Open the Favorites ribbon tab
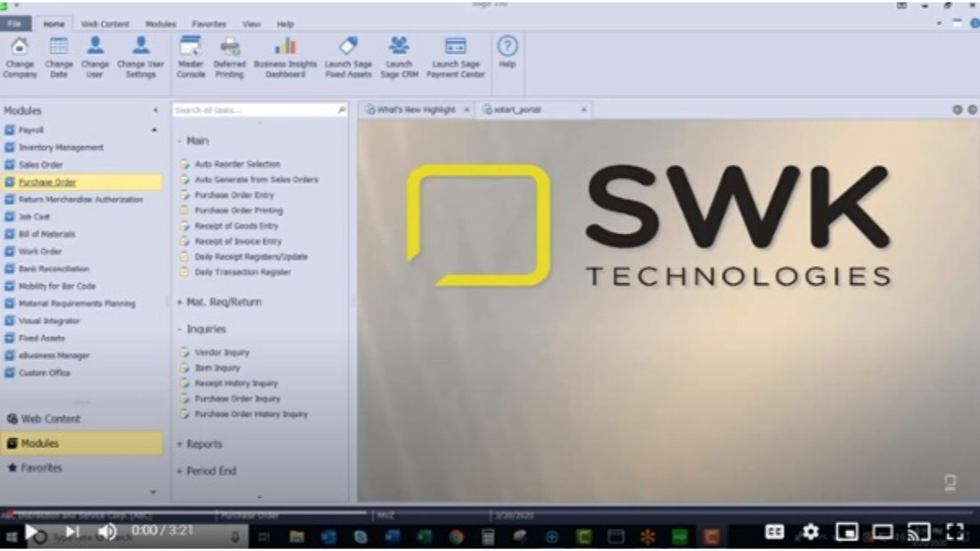980x551 pixels. 209,24
